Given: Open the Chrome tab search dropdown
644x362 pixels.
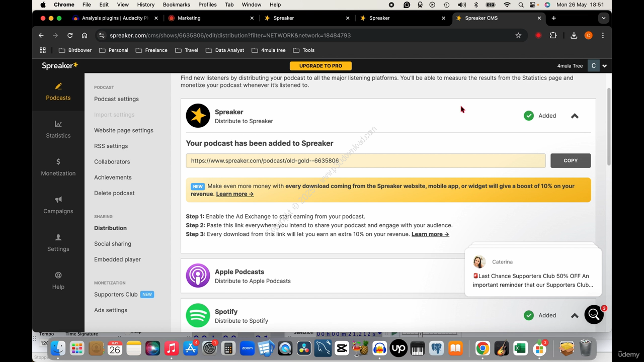Looking at the screenshot, I should pyautogui.click(x=603, y=18).
